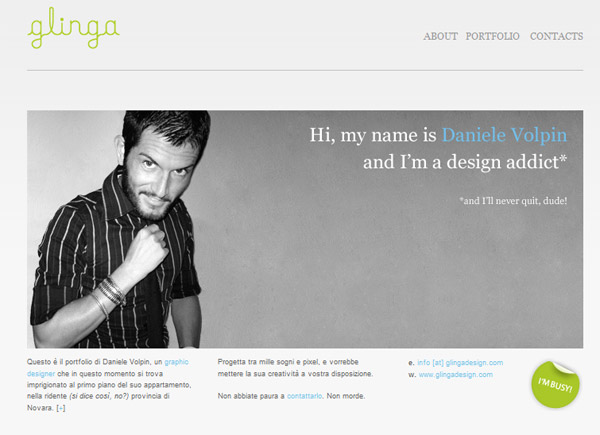Click the green I'M BUSY! sticker

[x=555, y=384]
